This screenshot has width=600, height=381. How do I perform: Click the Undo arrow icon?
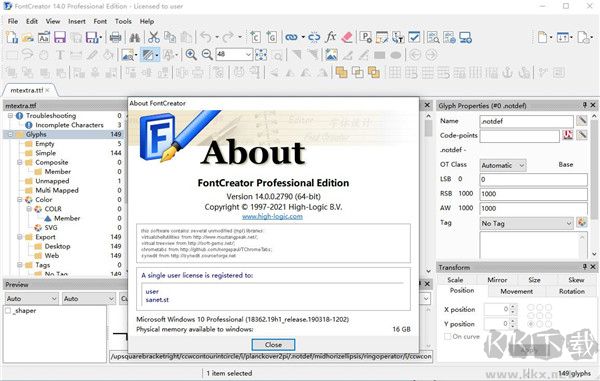(x=206, y=37)
